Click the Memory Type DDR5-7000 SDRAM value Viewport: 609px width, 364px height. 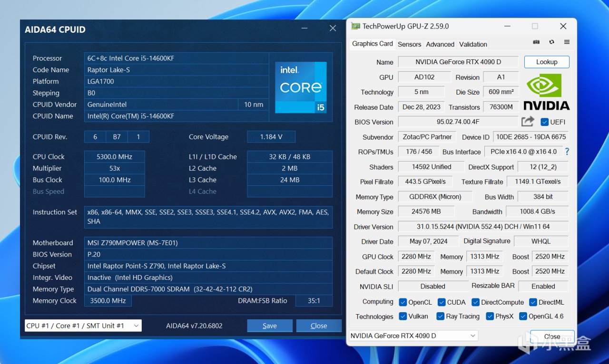pos(208,289)
